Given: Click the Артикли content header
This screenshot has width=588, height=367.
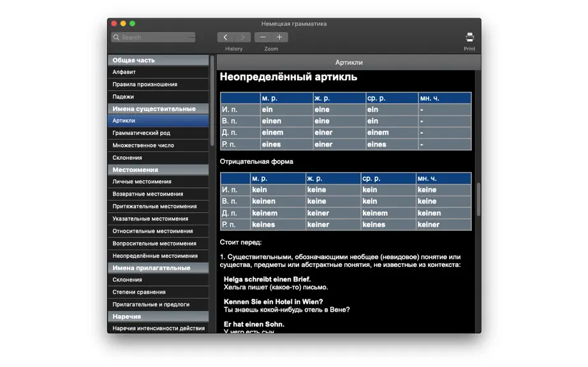Looking at the screenshot, I should pyautogui.click(x=349, y=62).
